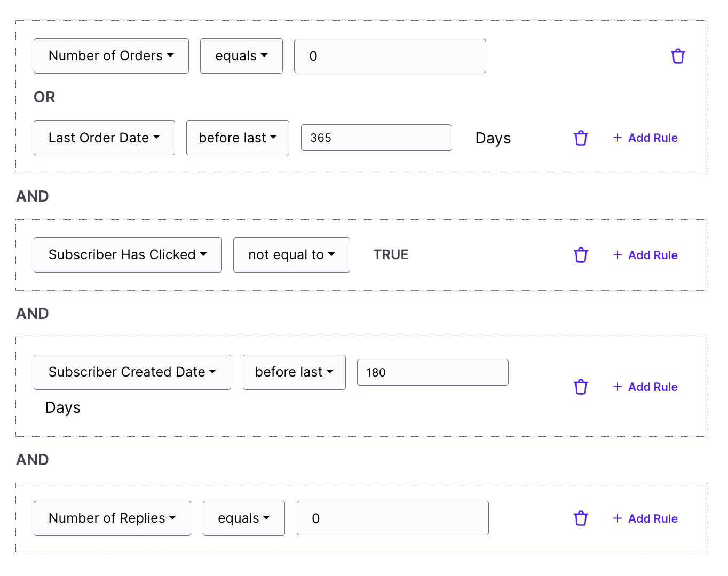Delete the Number of Orders rule
The image size is (728, 576).
tap(678, 55)
